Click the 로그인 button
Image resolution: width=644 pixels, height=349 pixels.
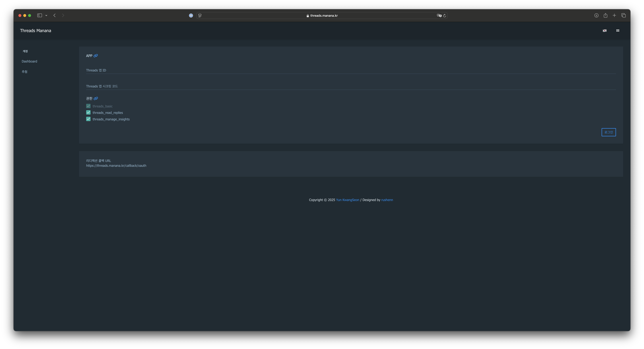coord(608,132)
